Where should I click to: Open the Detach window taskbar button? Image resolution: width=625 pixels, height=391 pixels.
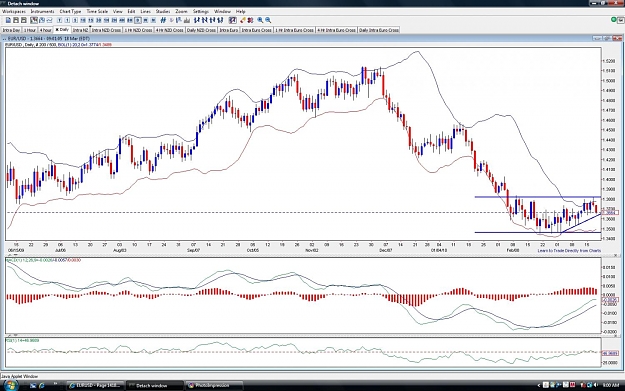tap(154, 385)
